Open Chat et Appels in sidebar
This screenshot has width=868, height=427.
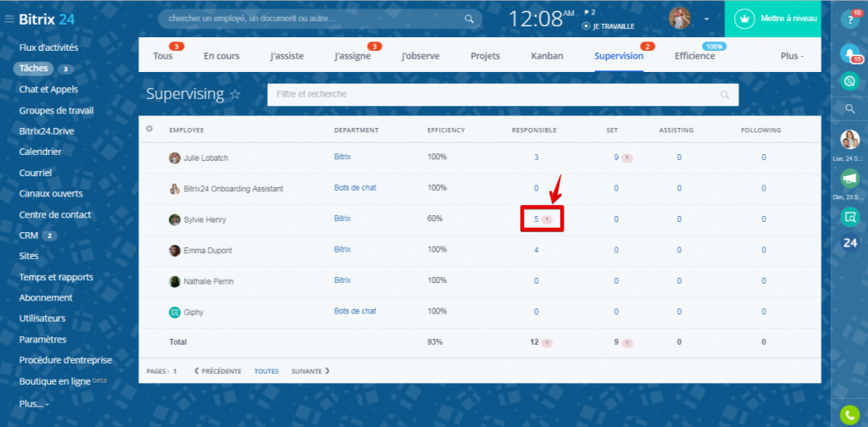[x=48, y=89]
